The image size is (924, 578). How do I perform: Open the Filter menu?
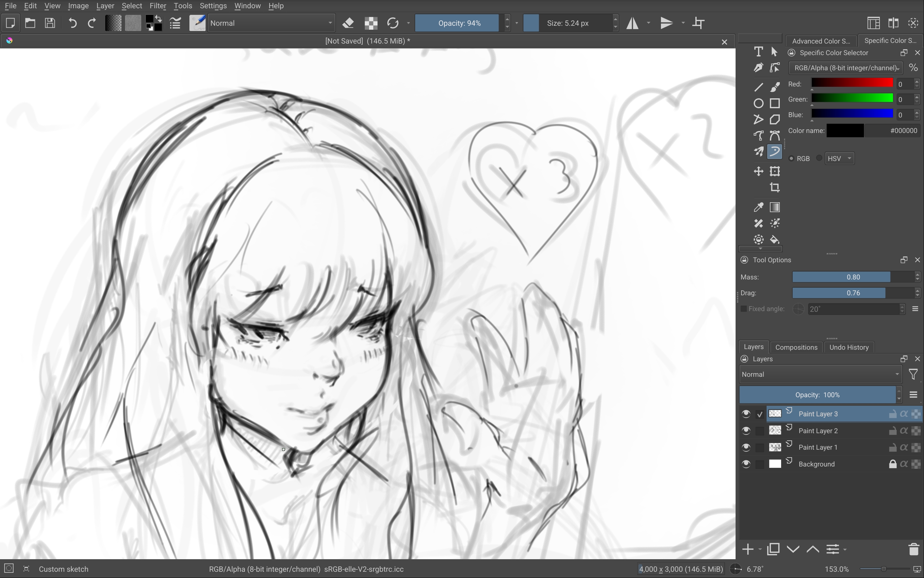(158, 6)
